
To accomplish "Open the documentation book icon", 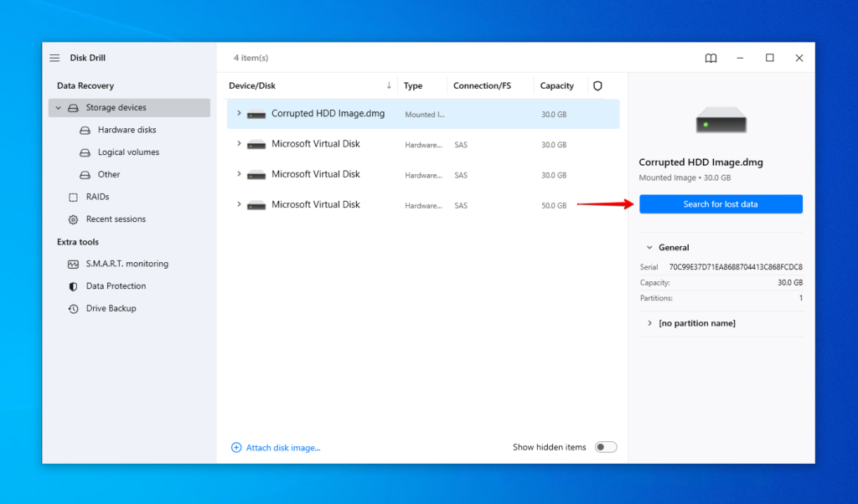I will pyautogui.click(x=711, y=58).
